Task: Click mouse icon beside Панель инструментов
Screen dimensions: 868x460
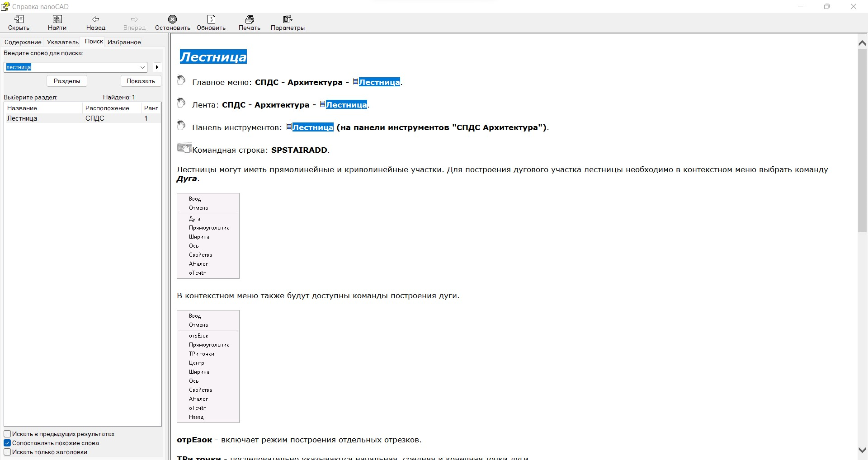Action: click(181, 125)
